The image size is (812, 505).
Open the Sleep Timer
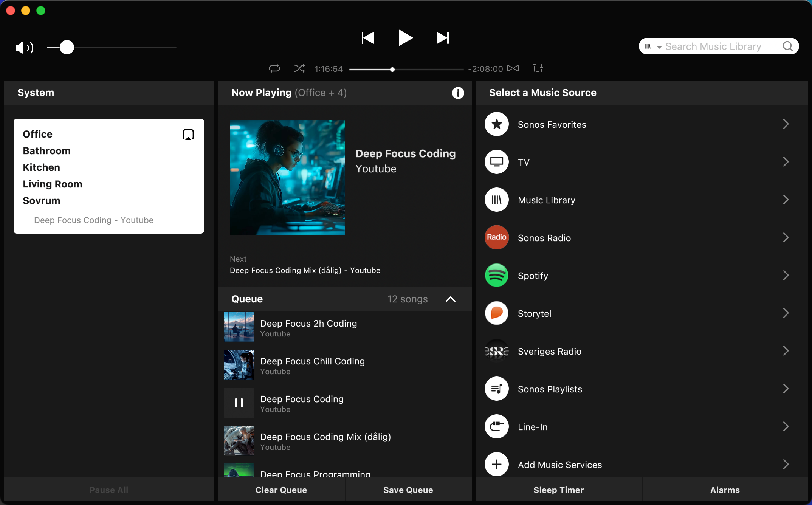click(559, 490)
